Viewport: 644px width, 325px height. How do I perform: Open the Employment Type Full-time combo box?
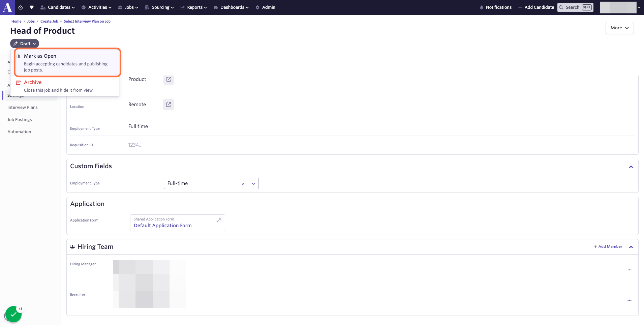[211, 183]
